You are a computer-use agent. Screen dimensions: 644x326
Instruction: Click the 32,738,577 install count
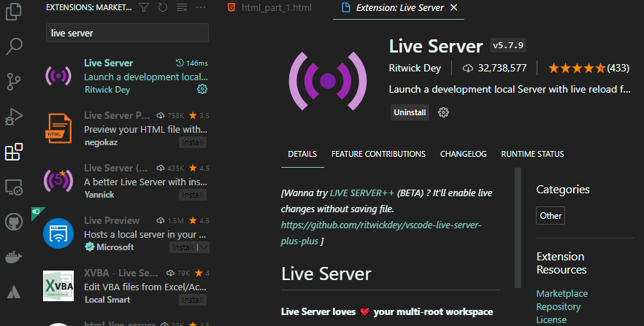[x=495, y=68]
